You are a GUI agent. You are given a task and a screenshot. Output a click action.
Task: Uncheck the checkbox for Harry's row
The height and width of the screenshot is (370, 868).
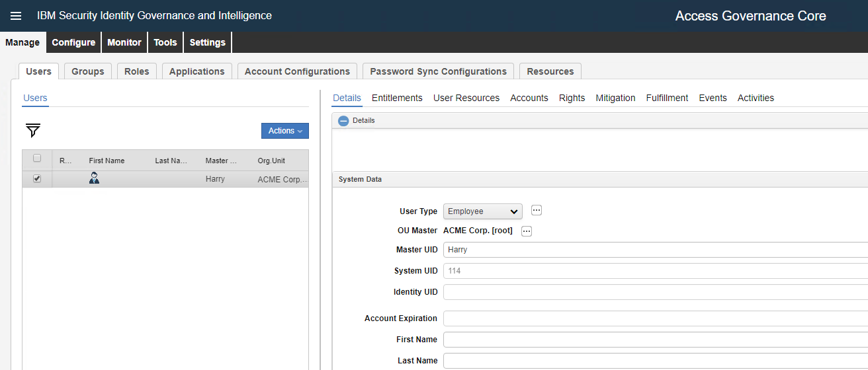[37, 178]
